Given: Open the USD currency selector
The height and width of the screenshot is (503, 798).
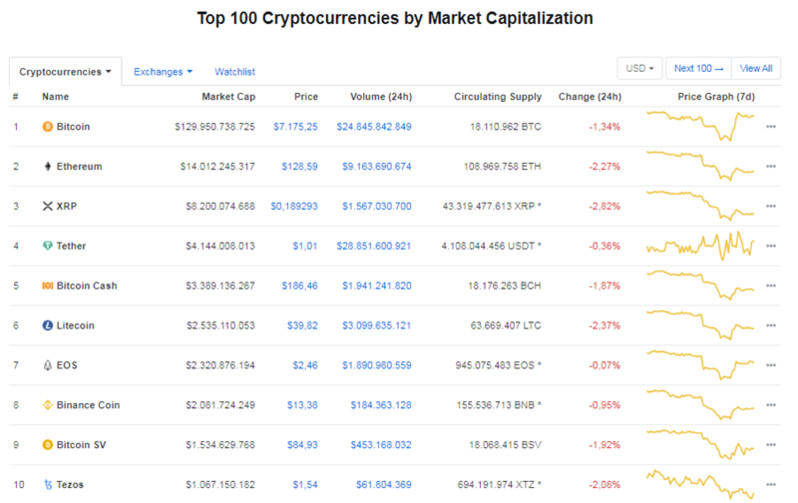Looking at the screenshot, I should (640, 69).
